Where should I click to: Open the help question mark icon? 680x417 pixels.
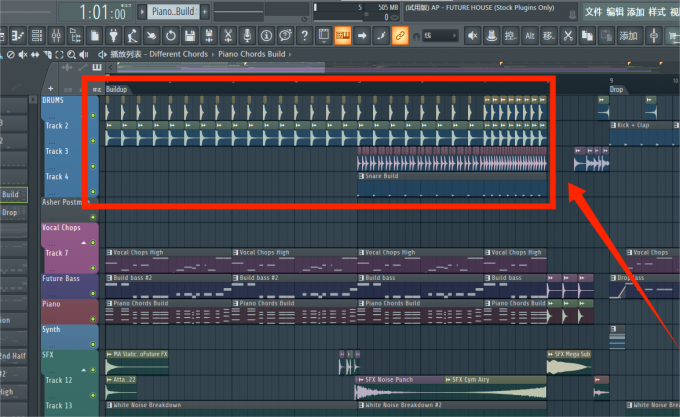(x=306, y=36)
